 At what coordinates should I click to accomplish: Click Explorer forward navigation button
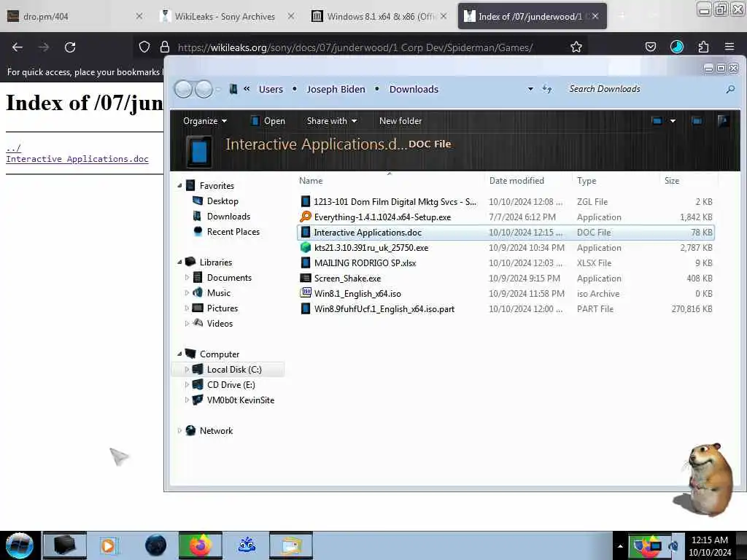tap(204, 89)
